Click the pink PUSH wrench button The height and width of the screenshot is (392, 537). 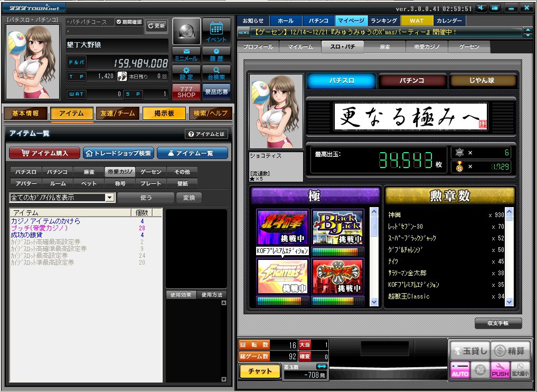point(500,370)
